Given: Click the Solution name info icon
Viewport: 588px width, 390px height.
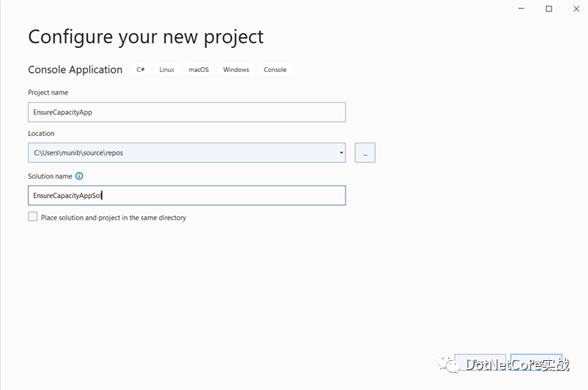Looking at the screenshot, I should [80, 176].
